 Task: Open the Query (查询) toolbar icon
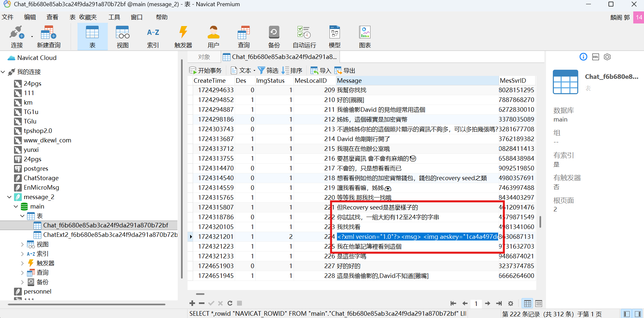coord(244,37)
